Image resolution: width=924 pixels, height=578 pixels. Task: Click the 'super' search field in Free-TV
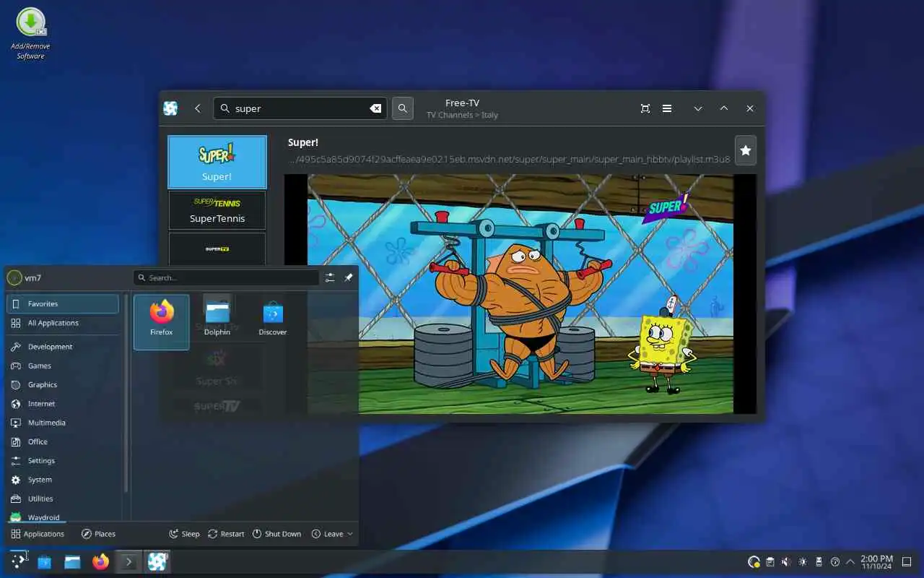300,108
